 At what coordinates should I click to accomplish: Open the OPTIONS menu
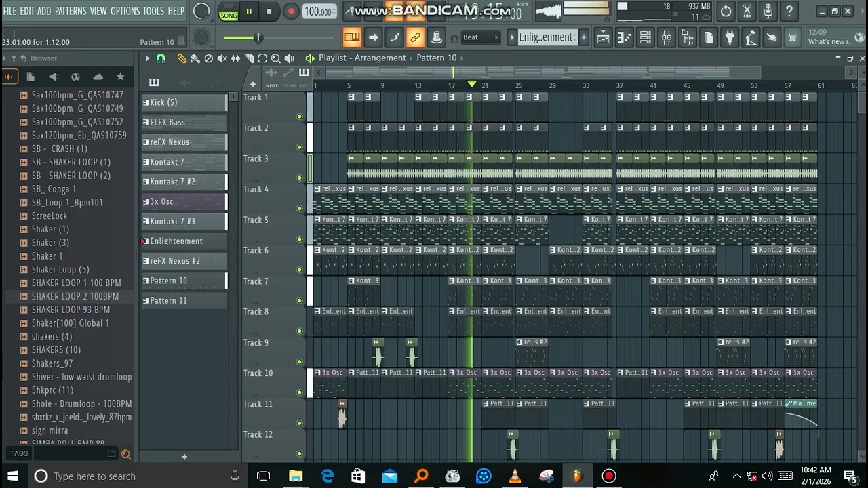click(125, 11)
